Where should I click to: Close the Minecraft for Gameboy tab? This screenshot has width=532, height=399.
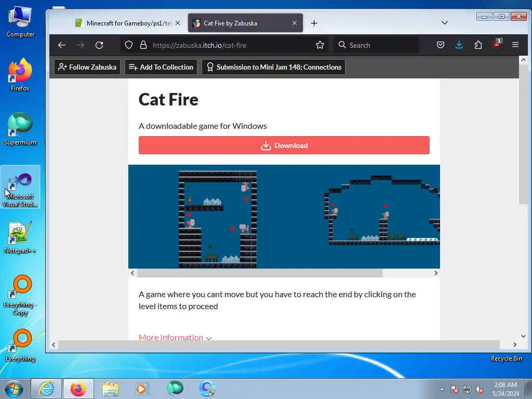[x=178, y=23]
